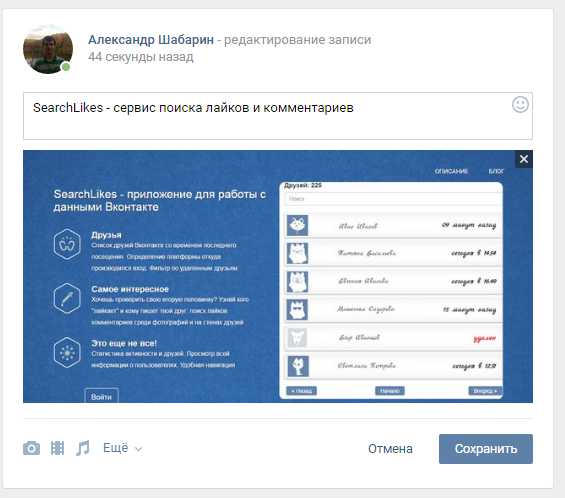Click the Войти button in preview
This screenshot has width=565, height=498.
[x=101, y=396]
